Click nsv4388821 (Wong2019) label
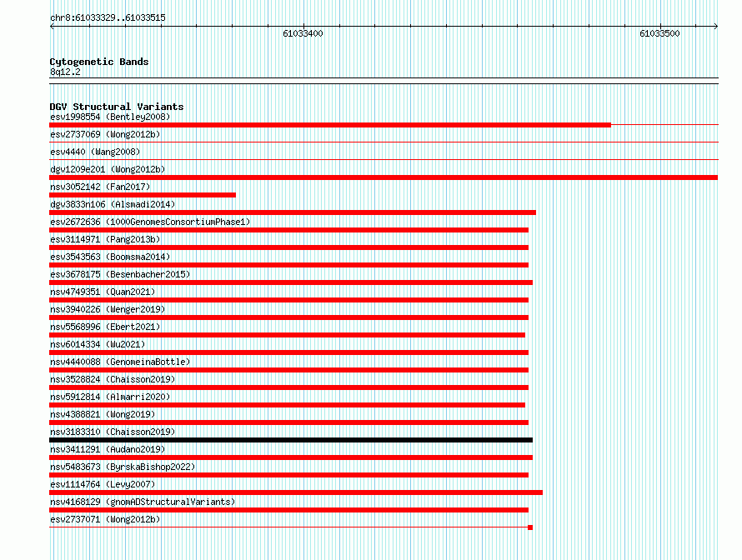This screenshot has width=742, height=560. [103, 414]
